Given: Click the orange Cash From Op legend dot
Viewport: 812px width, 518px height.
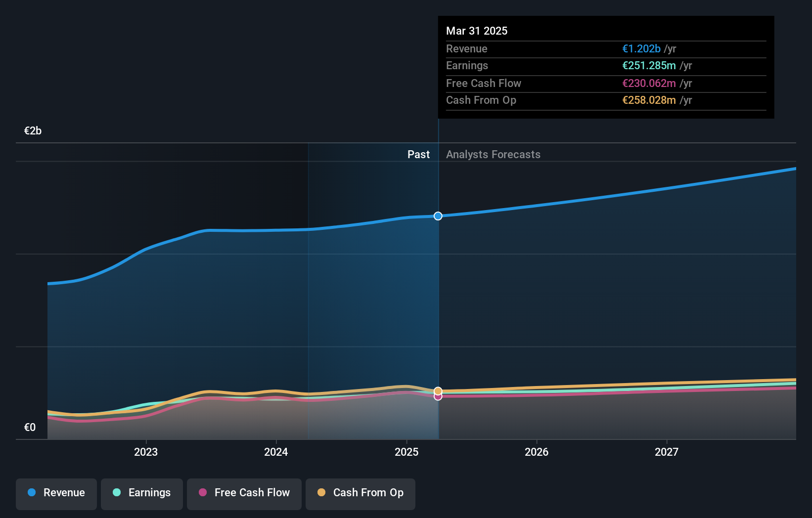Looking at the screenshot, I should (x=322, y=493).
